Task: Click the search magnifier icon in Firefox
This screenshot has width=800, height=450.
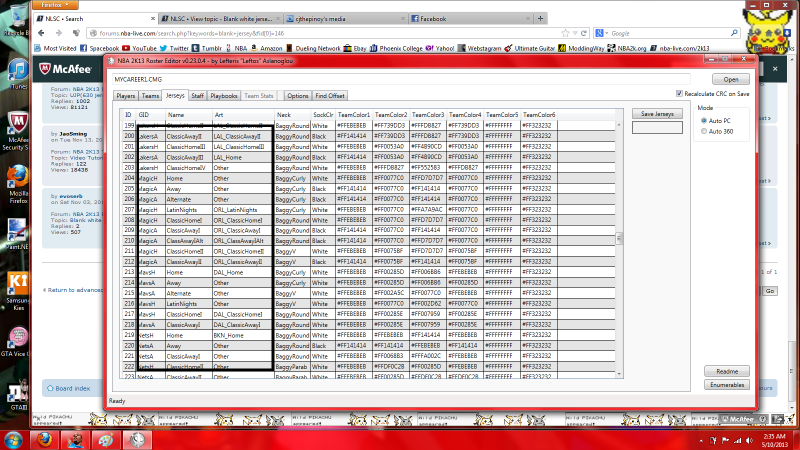Action: pos(734,33)
